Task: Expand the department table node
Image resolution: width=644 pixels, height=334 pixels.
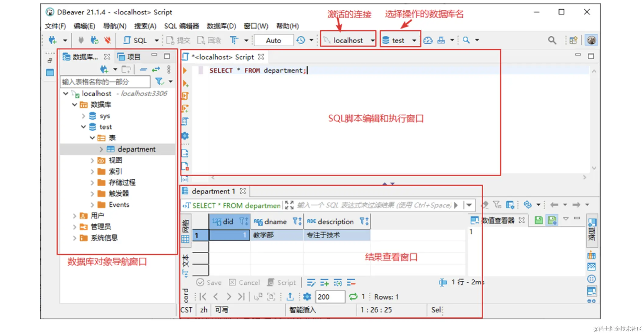Action: pyautogui.click(x=101, y=149)
